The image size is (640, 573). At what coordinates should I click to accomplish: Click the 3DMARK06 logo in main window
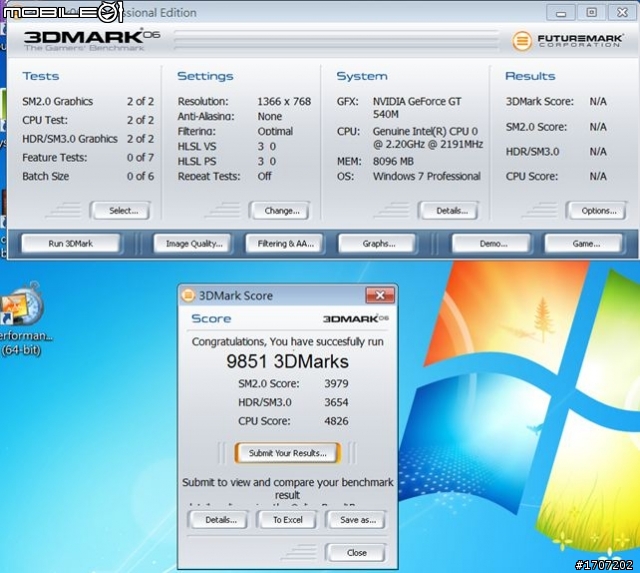[92, 39]
